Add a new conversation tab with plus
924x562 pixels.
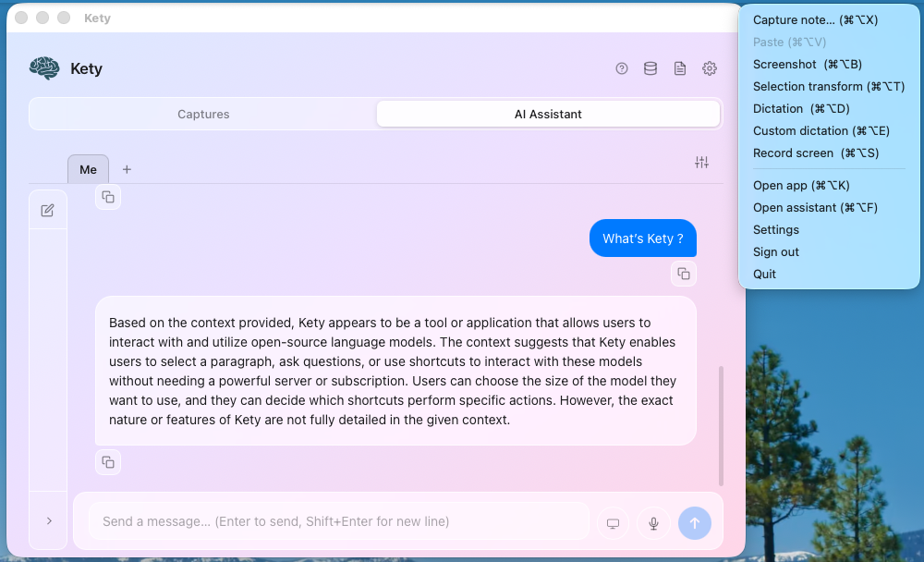[127, 170]
